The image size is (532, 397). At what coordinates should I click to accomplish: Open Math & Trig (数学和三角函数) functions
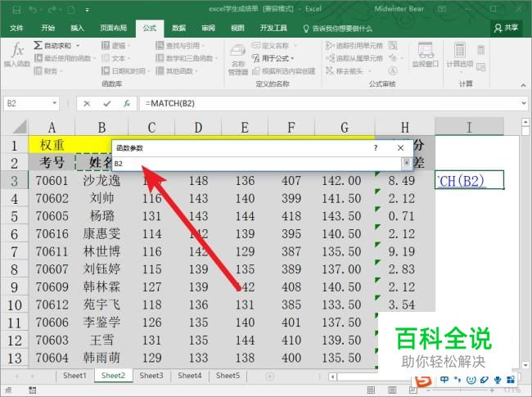click(187, 58)
